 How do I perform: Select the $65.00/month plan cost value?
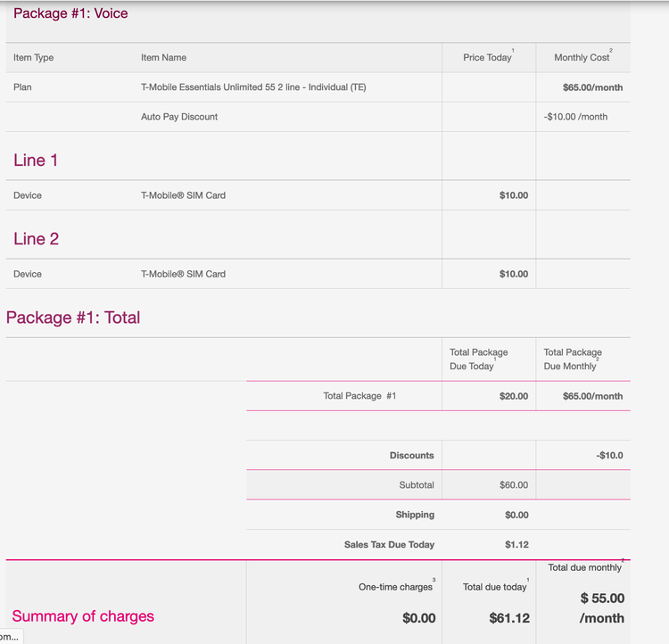point(592,87)
